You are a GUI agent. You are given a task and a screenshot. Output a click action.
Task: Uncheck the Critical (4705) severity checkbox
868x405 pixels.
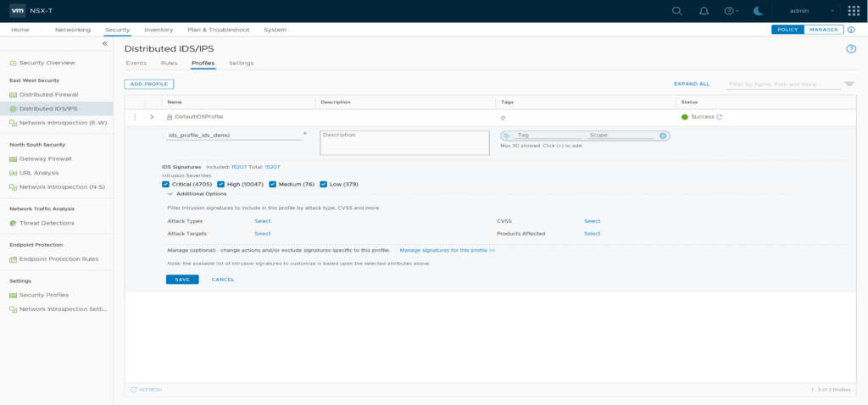click(x=165, y=184)
